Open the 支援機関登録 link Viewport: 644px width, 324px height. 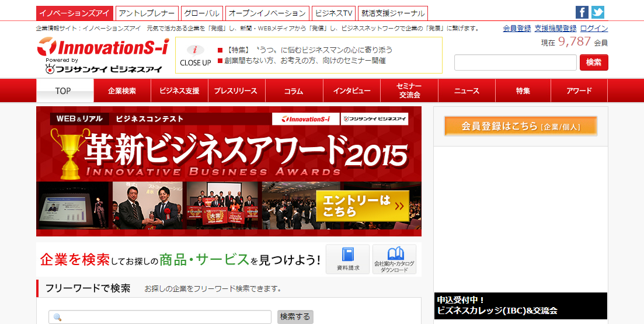point(555,29)
